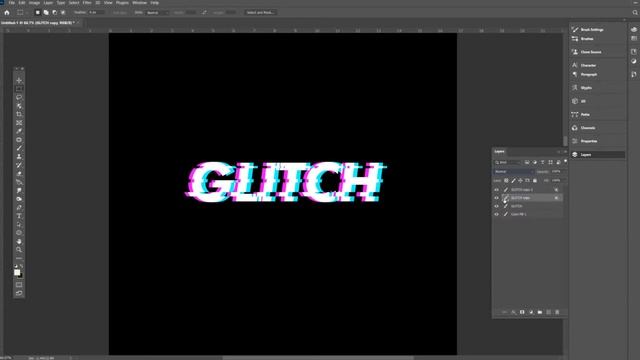Click the delete layer trash icon

click(x=557, y=312)
